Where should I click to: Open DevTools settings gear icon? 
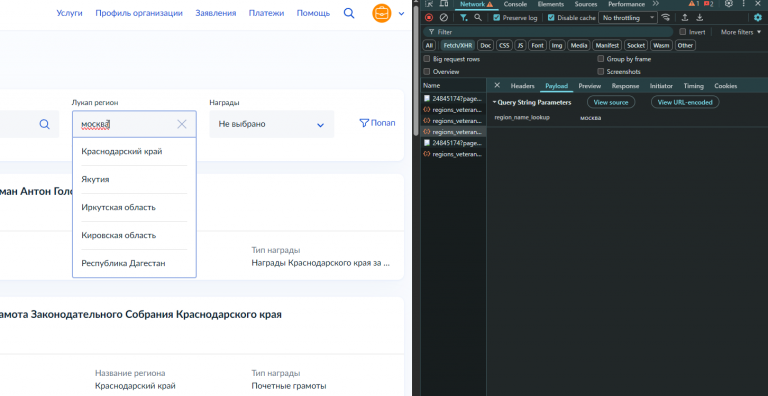coord(758,18)
